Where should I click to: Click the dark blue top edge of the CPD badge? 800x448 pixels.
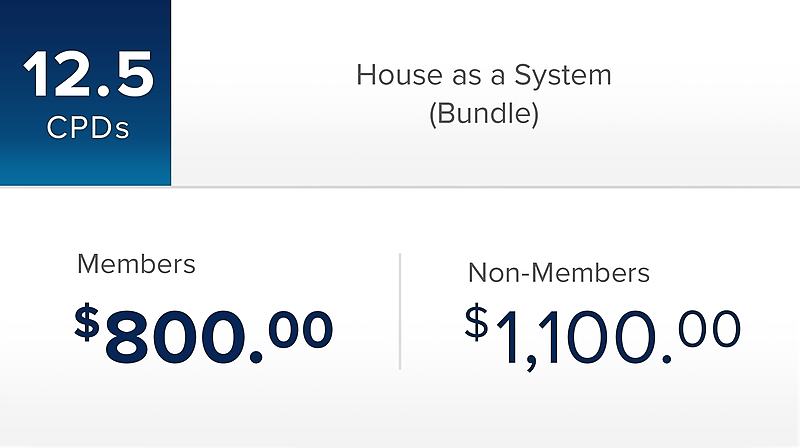[85, 6]
